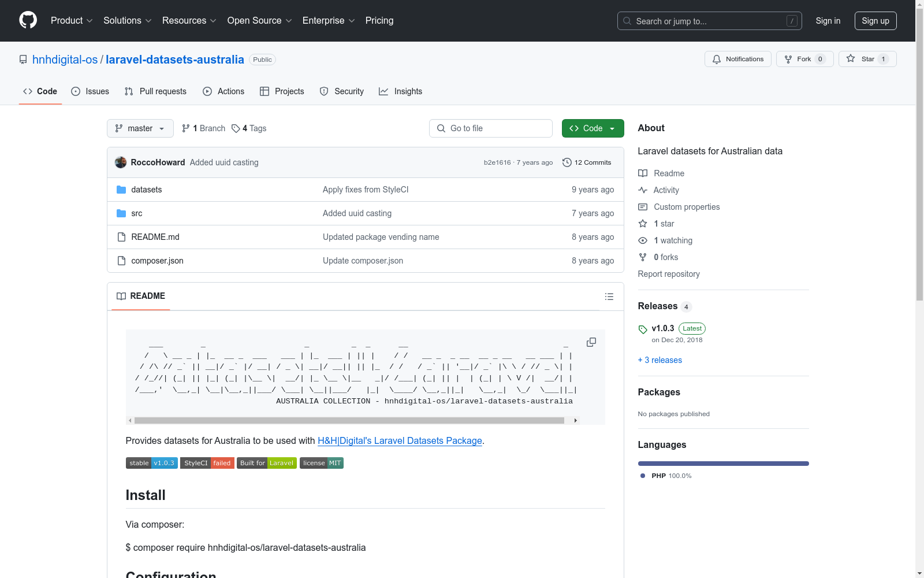Switch to the Issues tab
924x578 pixels.
coord(90,91)
